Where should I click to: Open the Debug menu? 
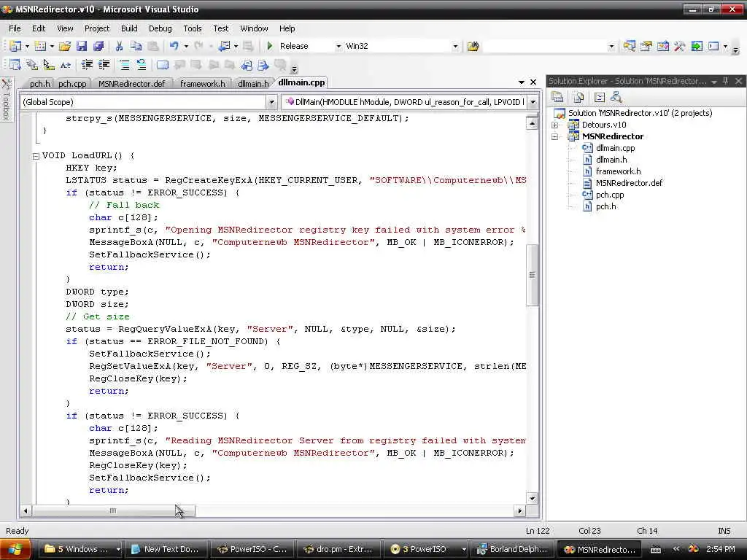pyautogui.click(x=160, y=28)
